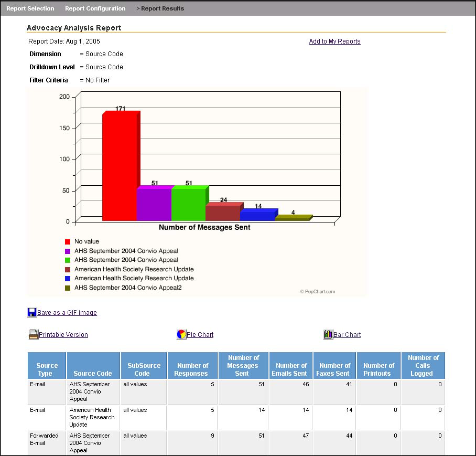This screenshot has height=456, width=476.
Task: Open the Bar Chart link
Action: click(x=347, y=335)
